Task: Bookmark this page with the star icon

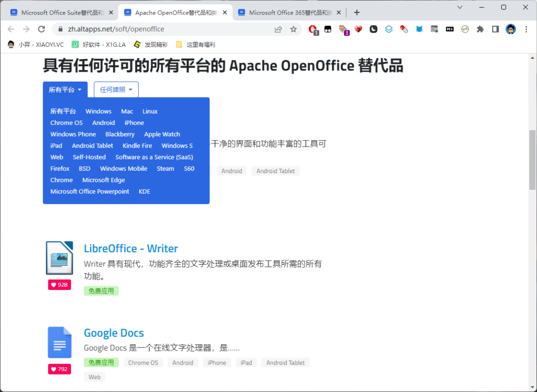Action: tap(293, 29)
